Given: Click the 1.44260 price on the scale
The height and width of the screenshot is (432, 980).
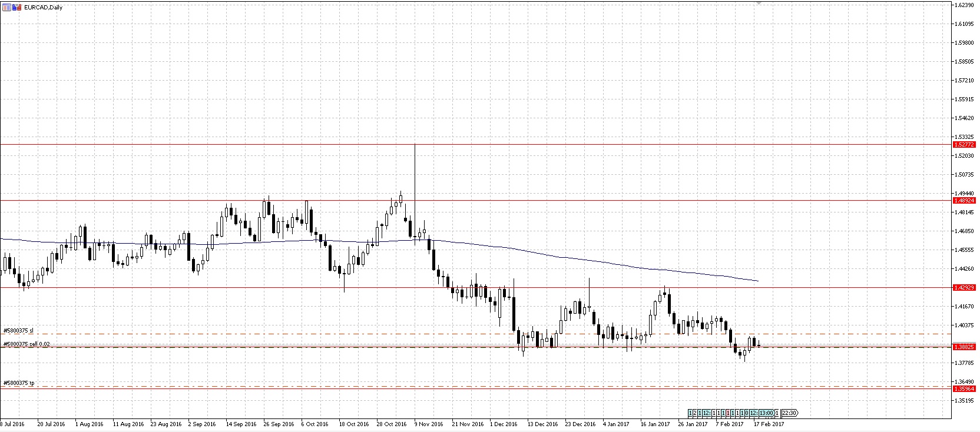Looking at the screenshot, I should point(964,268).
